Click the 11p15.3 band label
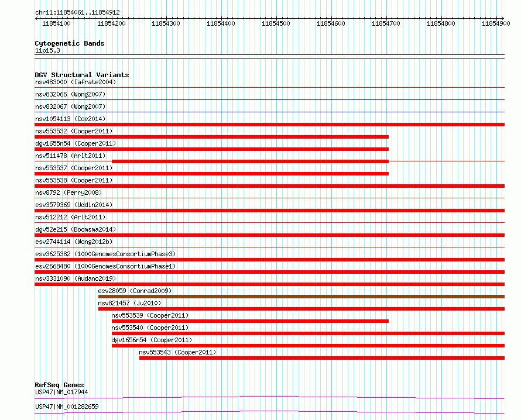Image resolution: width=521 pixels, height=420 pixels. pos(47,50)
